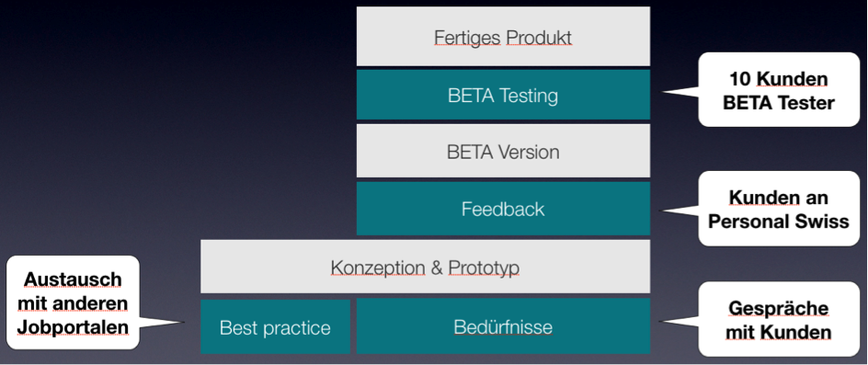Click the BETA Testing block
The image size is (868, 365).
pos(503,95)
